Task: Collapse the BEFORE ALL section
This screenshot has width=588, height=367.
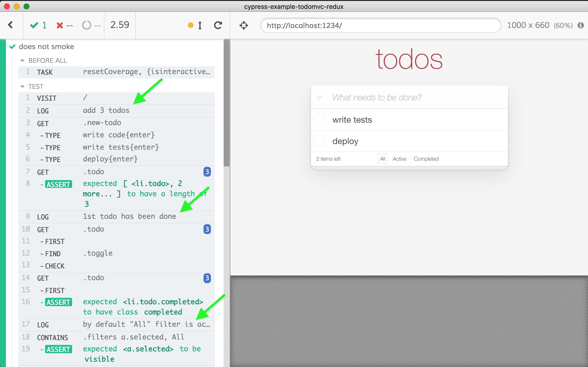Action: (22, 61)
